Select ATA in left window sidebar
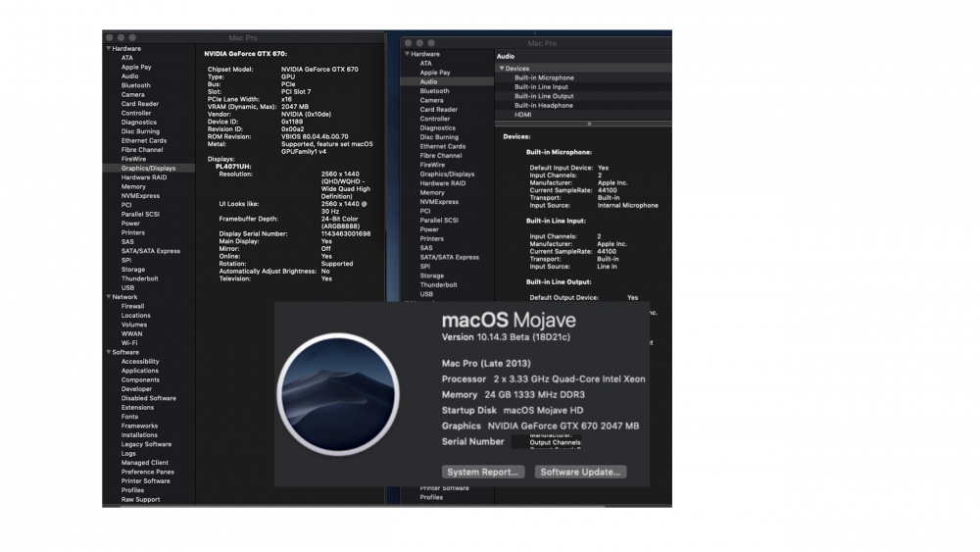Screen dimensions: 980x552 pyautogui.click(x=126, y=58)
